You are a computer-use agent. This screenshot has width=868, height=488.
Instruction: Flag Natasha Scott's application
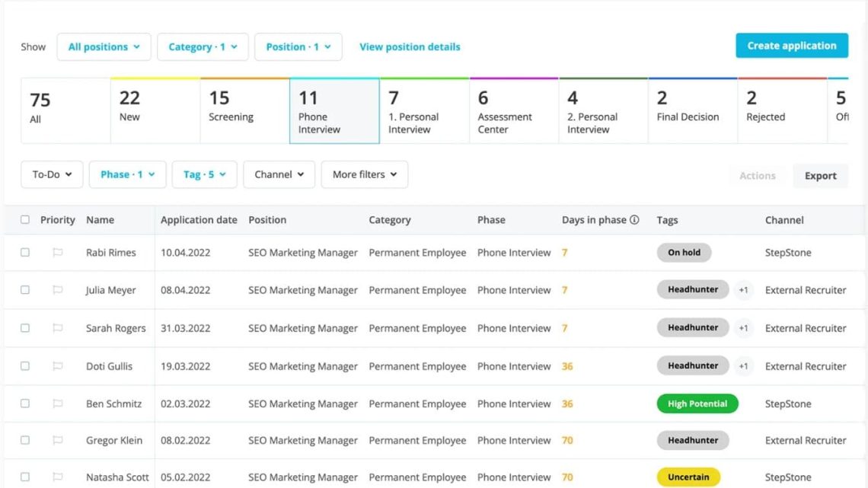(x=57, y=477)
